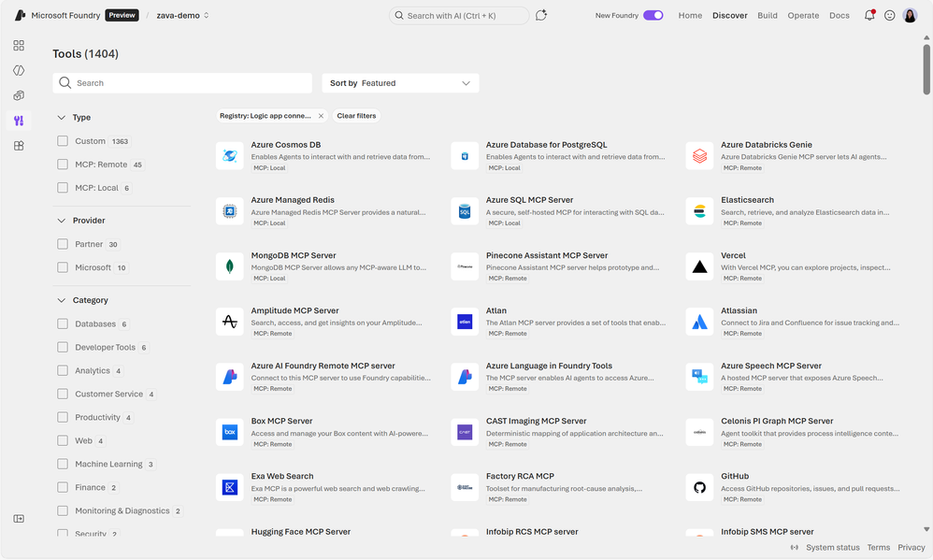The image size is (933, 560).
Task: Open the Microsoft Foundry logo icon
Action: (x=20, y=14)
